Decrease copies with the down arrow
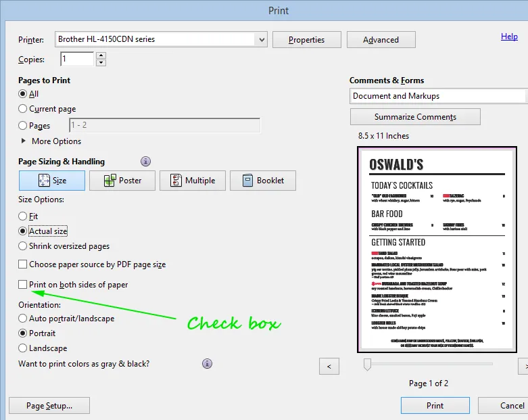Screen dimensions: 528x420 pyautogui.click(x=101, y=63)
